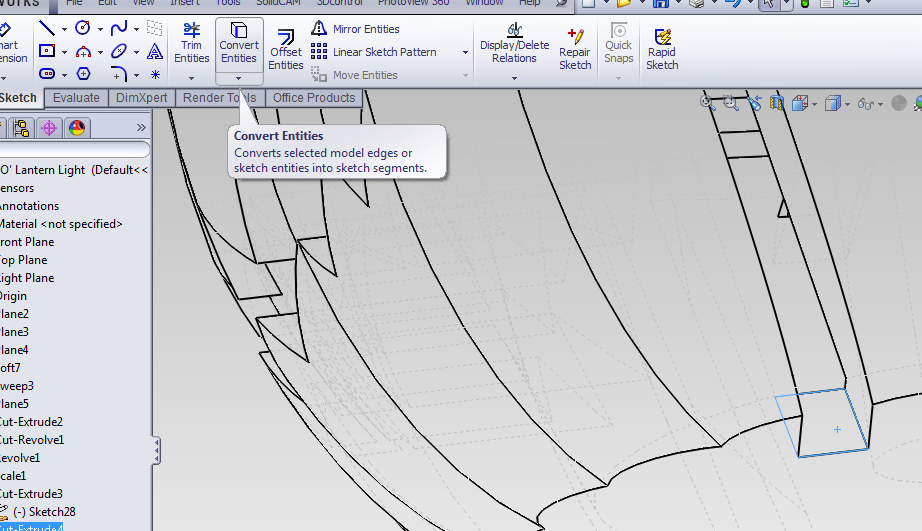Screen dimensions: 922x531
Task: Click the Display Style box icon
Action: 833,104
